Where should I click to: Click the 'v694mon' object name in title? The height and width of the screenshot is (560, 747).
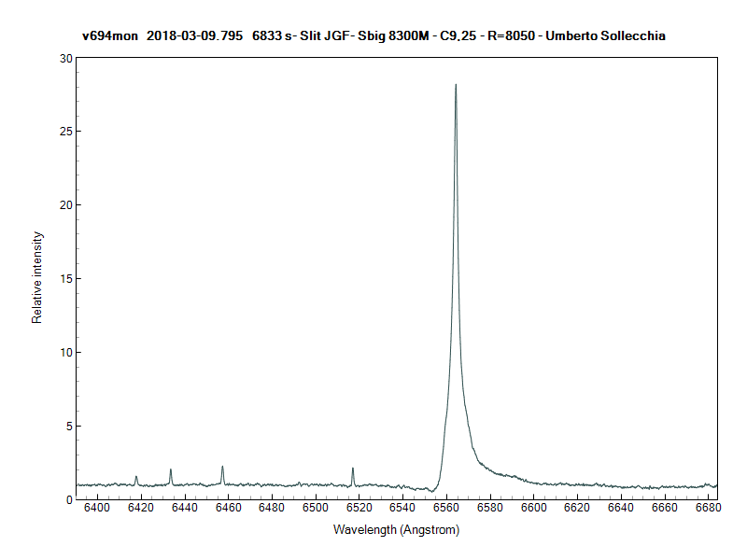pos(110,35)
